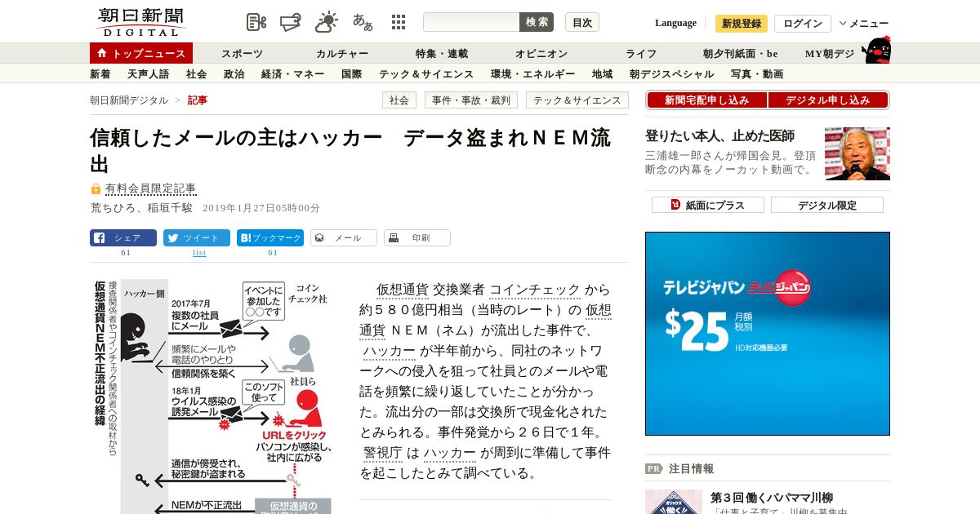Click the テレビジャパン $25 advertisement
980x514 pixels.
click(768, 334)
